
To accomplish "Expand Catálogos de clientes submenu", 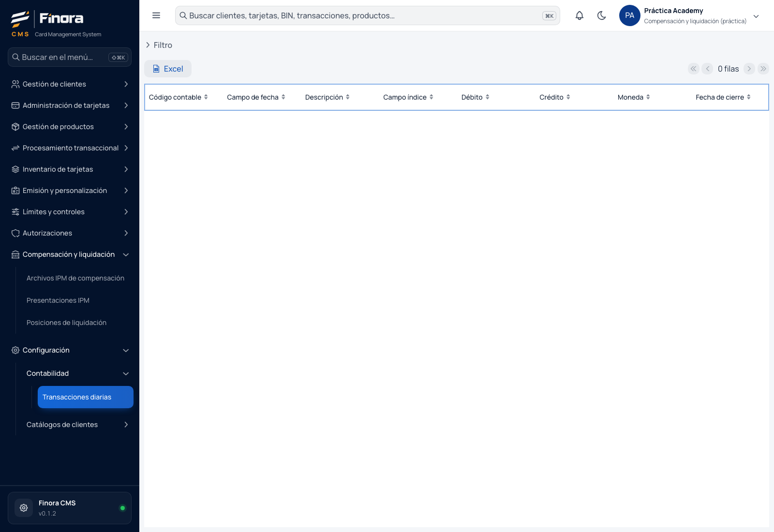I will point(77,425).
